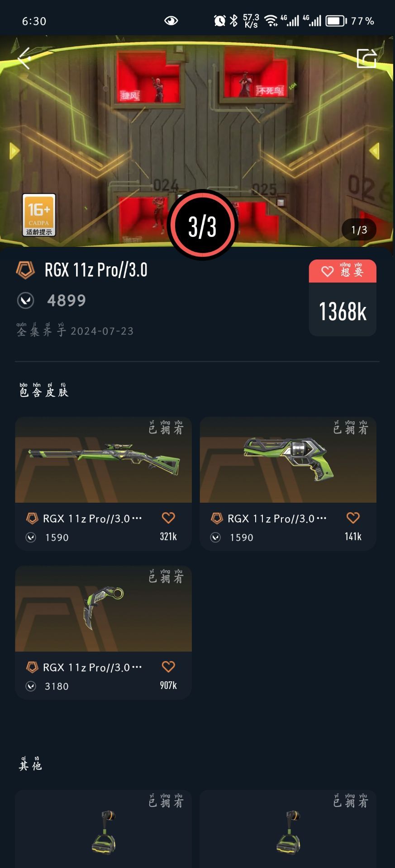
Task: Click the 16+ CADPA age rating badge
Action: click(39, 215)
